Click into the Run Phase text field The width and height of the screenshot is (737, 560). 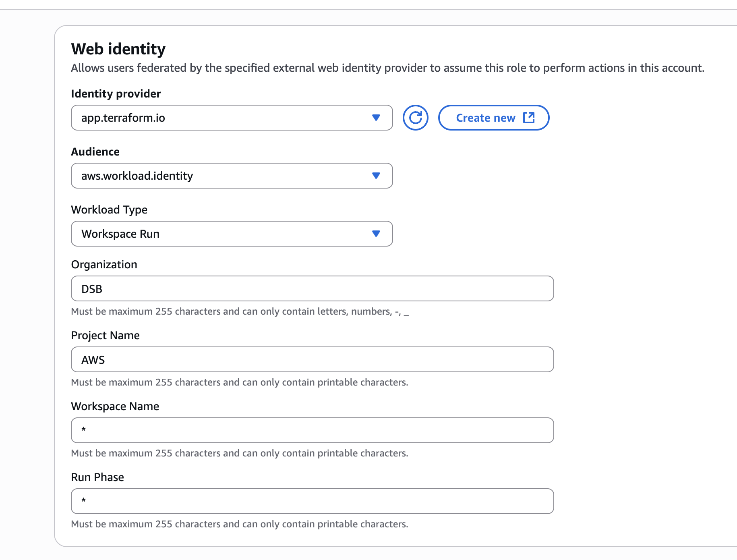pyautogui.click(x=312, y=501)
